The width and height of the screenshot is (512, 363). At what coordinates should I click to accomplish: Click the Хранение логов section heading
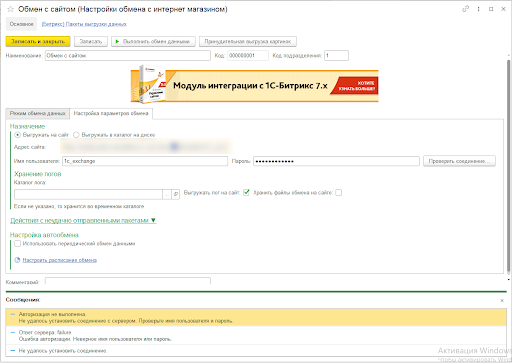[x=37, y=174]
